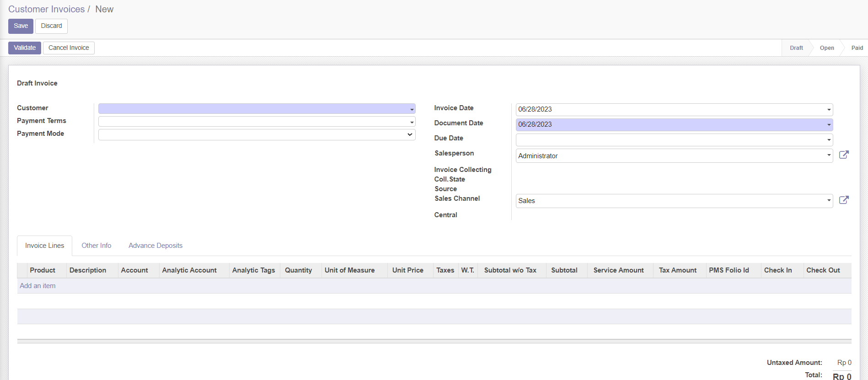Click the W.T. column header
868x380 pixels.
[x=467, y=270]
